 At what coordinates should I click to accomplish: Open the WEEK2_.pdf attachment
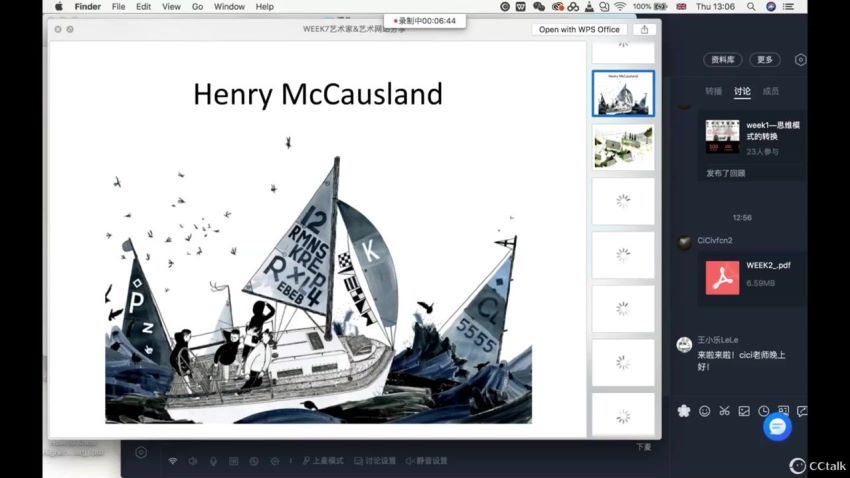click(752, 277)
